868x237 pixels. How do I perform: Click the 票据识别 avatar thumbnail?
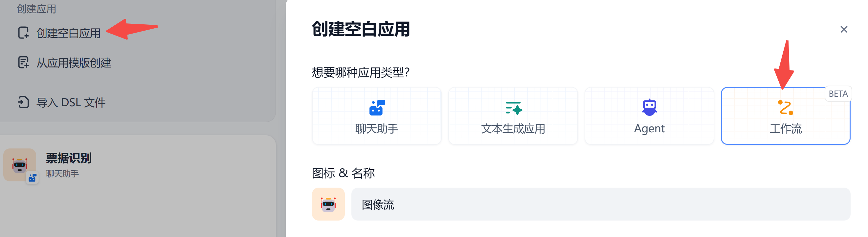pyautogui.click(x=21, y=164)
